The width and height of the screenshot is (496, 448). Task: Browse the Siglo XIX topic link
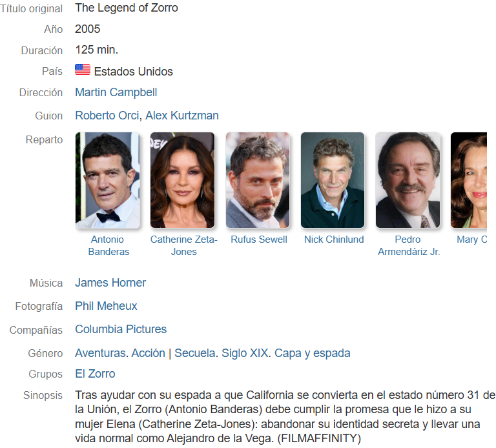(x=245, y=353)
